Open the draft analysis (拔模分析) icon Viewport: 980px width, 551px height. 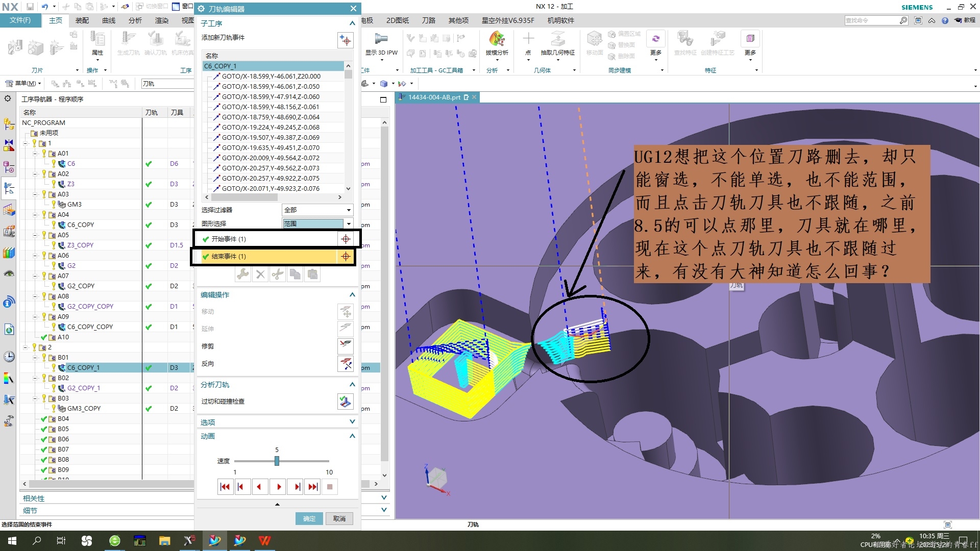[x=497, y=39]
